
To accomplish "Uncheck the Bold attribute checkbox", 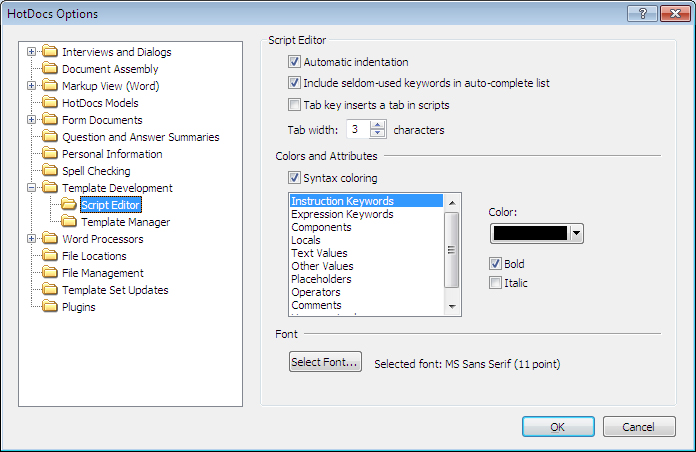I will point(495,264).
